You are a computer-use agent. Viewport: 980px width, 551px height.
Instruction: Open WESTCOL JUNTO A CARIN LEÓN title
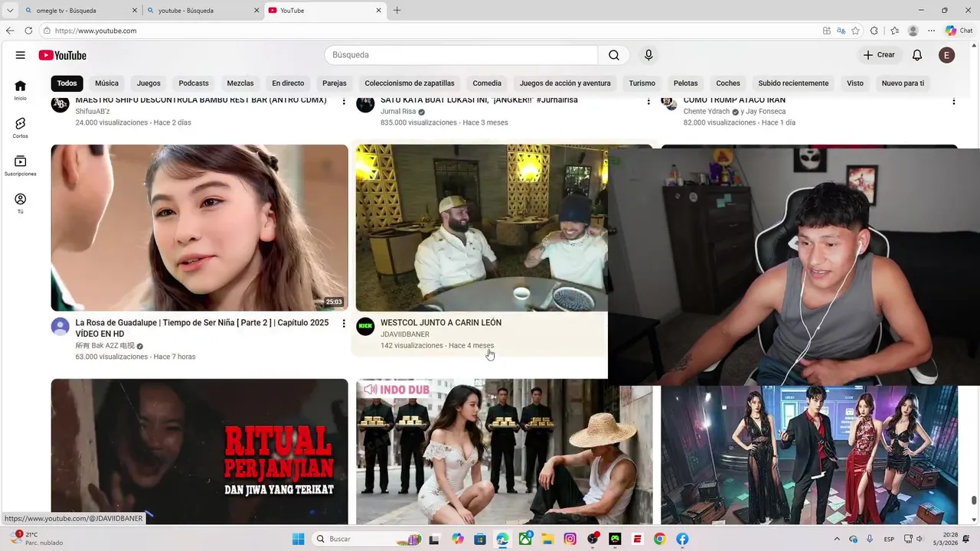441,323
